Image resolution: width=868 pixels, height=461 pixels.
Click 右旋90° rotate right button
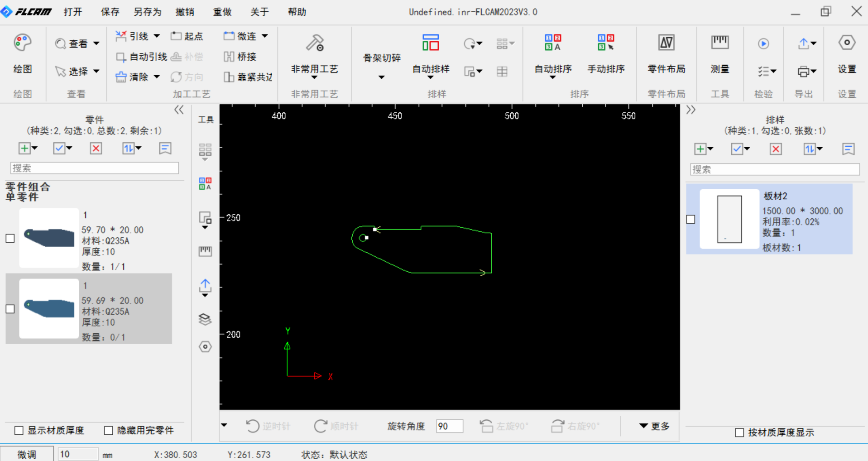[x=575, y=426]
